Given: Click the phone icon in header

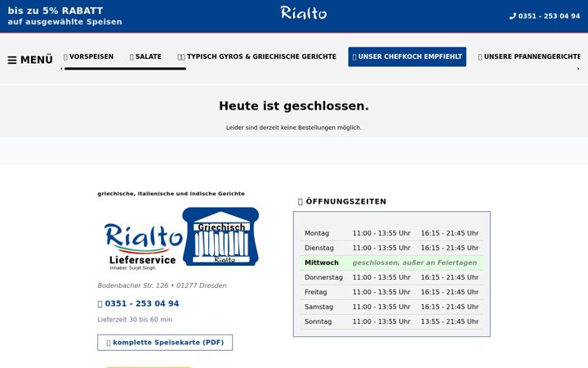Looking at the screenshot, I should click(x=513, y=16).
